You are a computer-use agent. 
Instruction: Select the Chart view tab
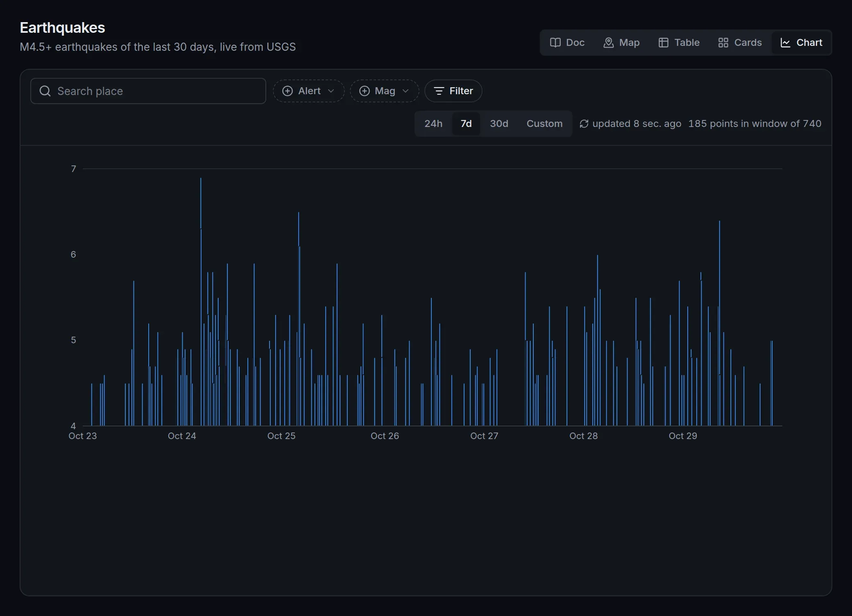(x=801, y=43)
